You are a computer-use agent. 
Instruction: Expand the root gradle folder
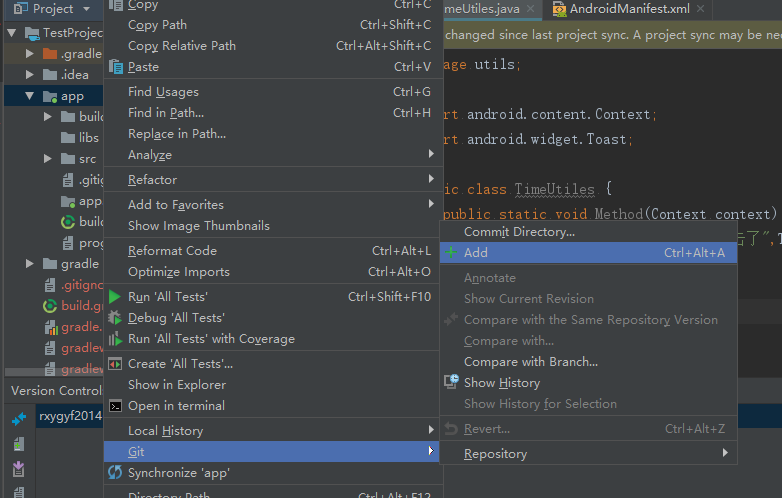point(29,263)
